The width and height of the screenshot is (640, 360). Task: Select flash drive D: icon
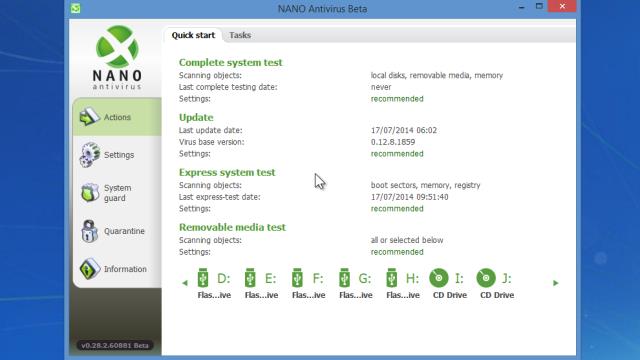pos(203,278)
